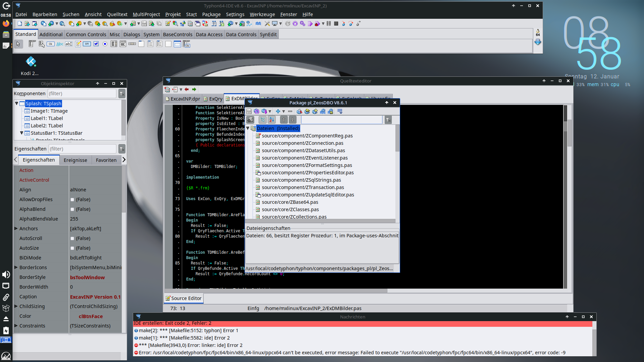This screenshot has width=644, height=362.
Task: Collapse the Splash: TSplash tree node
Action: (16, 104)
